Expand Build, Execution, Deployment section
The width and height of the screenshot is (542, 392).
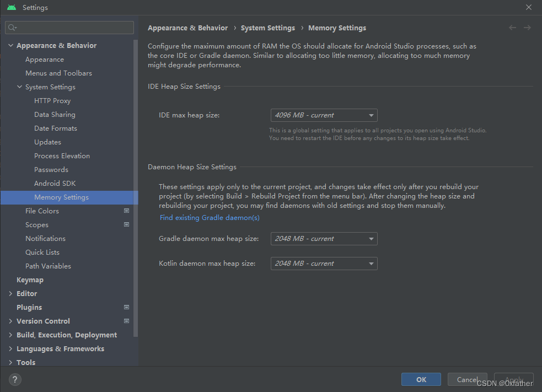[x=10, y=335]
